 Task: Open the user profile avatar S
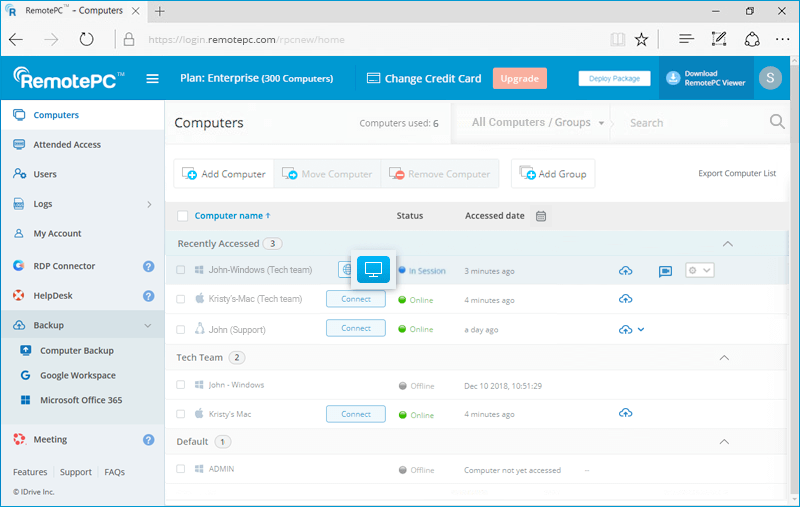click(x=769, y=78)
